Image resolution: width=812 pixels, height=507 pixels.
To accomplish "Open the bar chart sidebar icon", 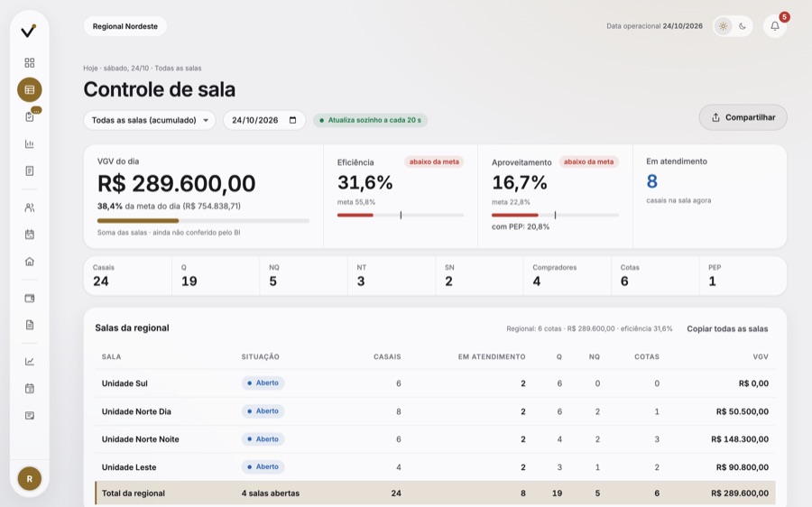I will (30, 143).
